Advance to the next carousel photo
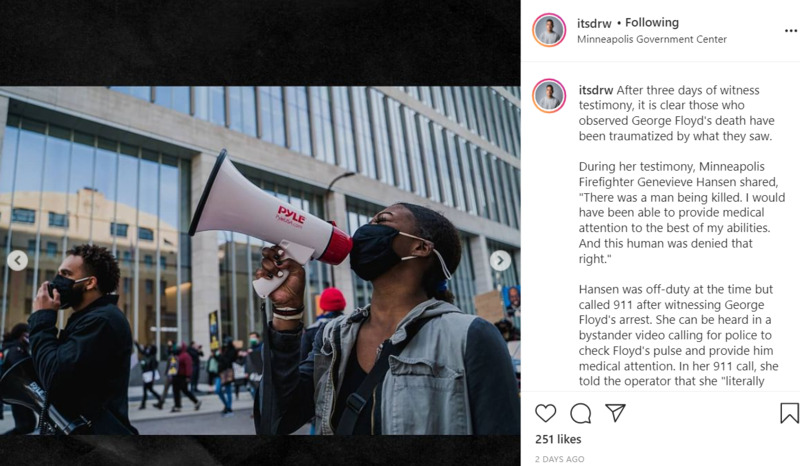800x466 pixels. pyautogui.click(x=500, y=260)
